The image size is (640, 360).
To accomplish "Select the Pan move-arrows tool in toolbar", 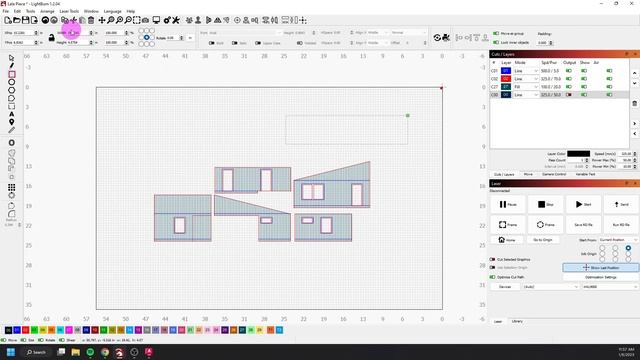I will (102, 20).
